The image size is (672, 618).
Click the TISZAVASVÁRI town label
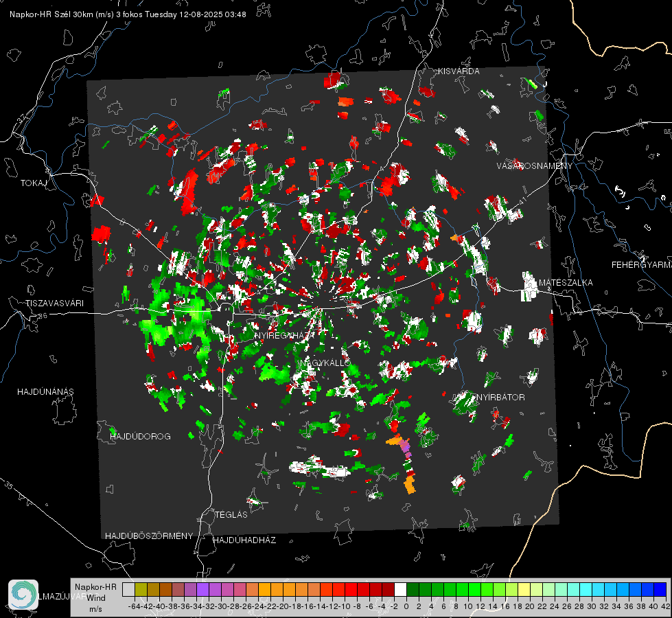tap(54, 304)
